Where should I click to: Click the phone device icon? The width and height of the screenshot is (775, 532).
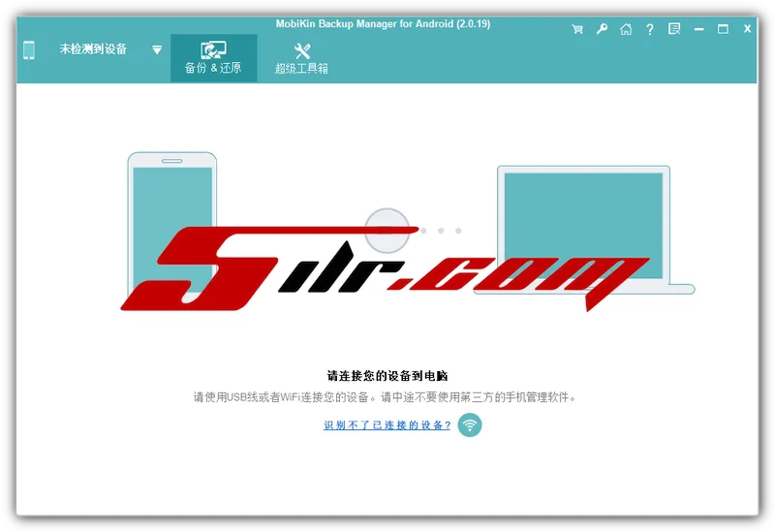coord(29,50)
